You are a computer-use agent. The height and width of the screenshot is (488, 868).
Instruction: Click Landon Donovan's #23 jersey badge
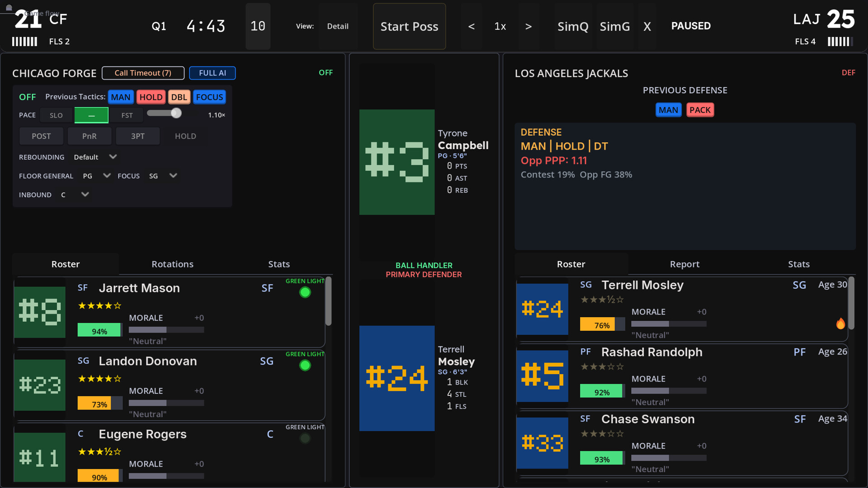40,385
